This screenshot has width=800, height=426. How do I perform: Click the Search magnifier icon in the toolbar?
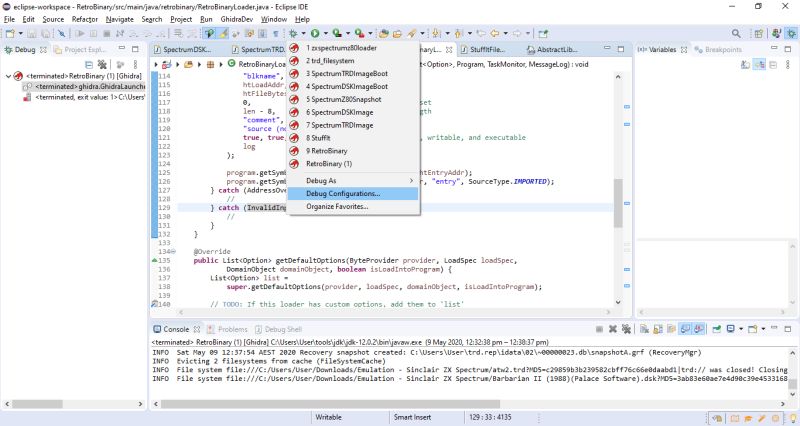(x=736, y=33)
